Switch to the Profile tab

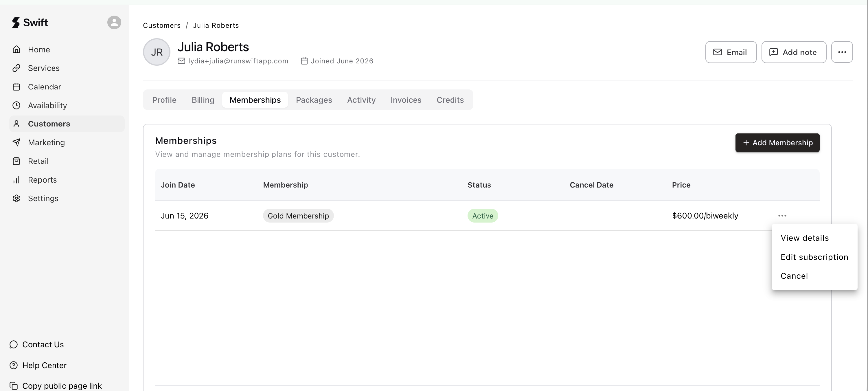(x=164, y=100)
